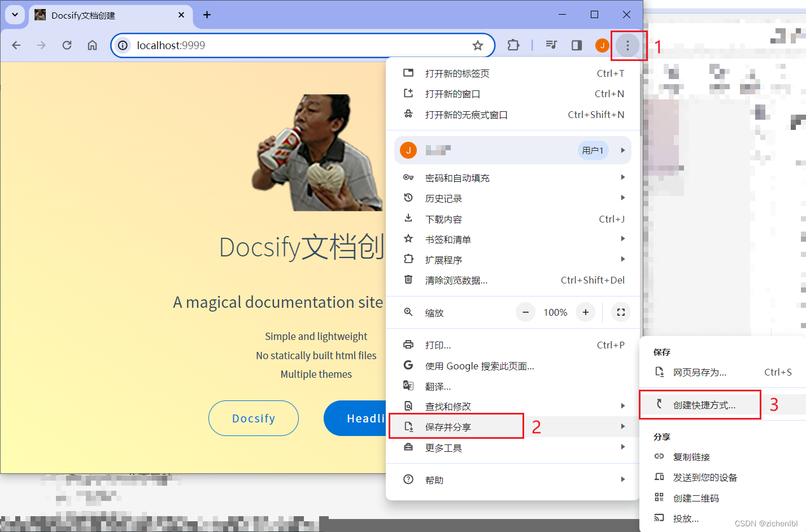
Task: Open 下载内容 from the menu
Action: 513,219
